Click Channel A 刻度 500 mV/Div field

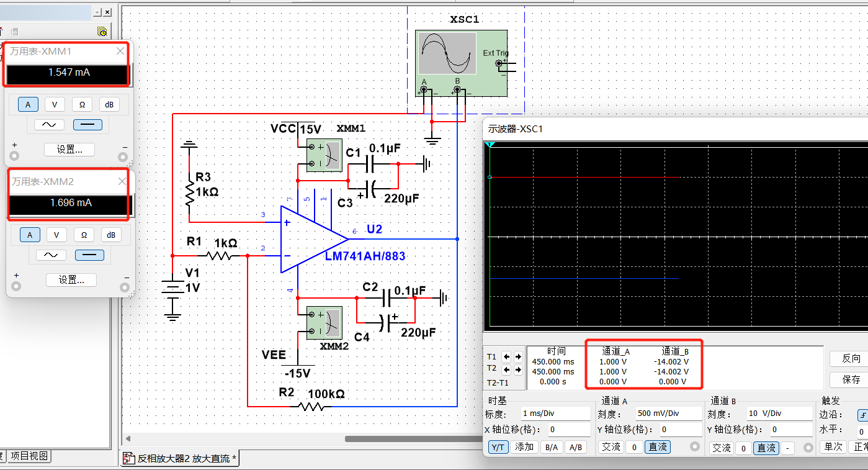click(668, 414)
